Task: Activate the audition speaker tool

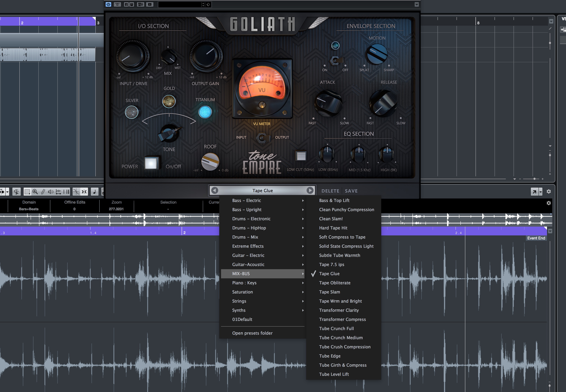Action: click(x=51, y=192)
